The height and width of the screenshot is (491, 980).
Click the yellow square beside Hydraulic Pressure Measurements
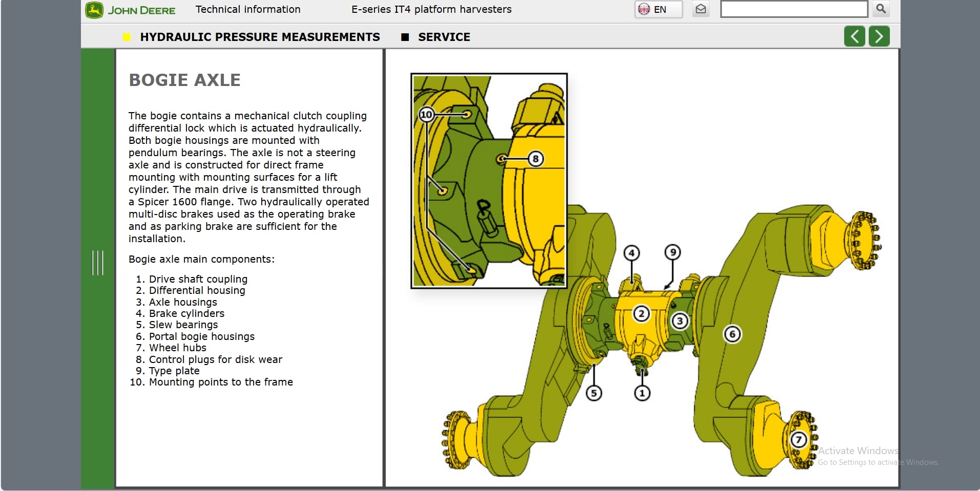click(x=126, y=37)
